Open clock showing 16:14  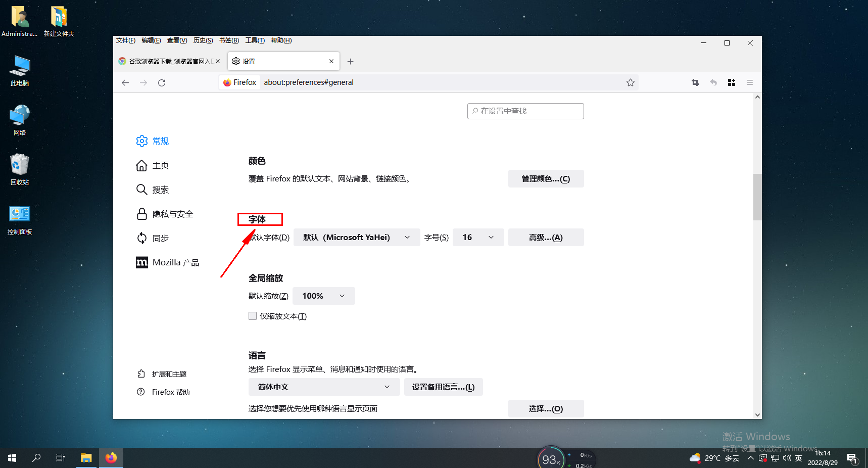823,458
